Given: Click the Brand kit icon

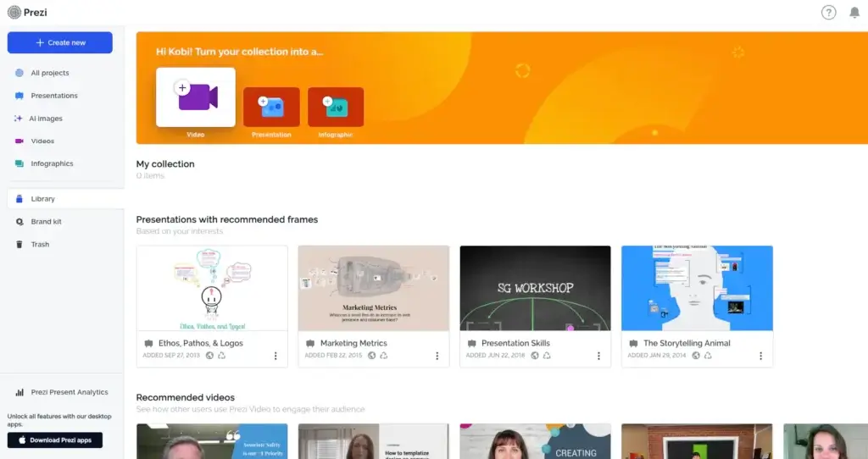Looking at the screenshot, I should pos(19,222).
